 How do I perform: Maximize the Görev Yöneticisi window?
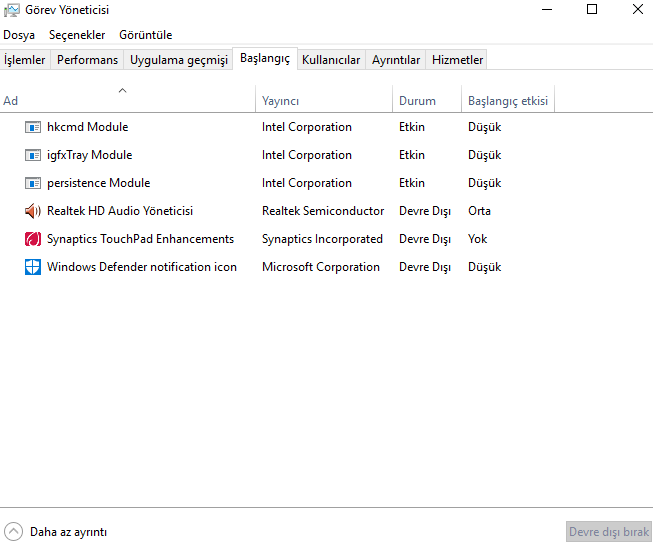point(592,10)
